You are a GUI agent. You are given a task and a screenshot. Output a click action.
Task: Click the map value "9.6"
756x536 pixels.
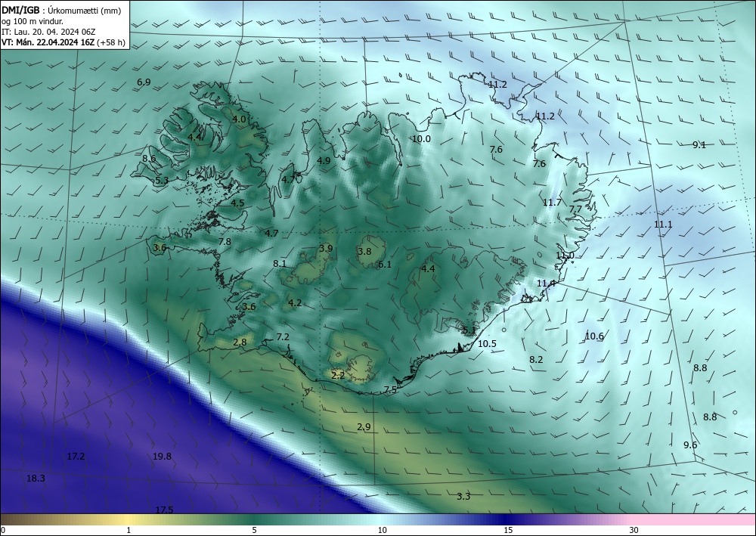[x=690, y=445]
